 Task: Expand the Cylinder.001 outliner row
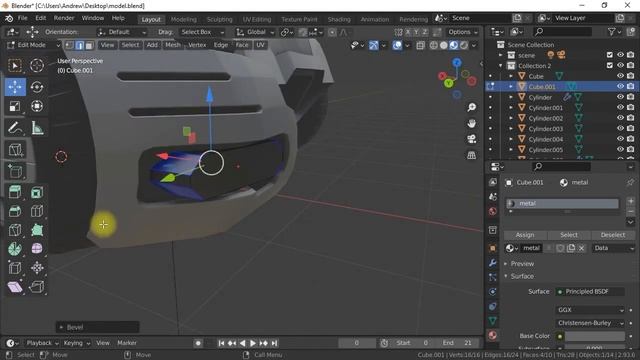pyautogui.click(x=511, y=108)
